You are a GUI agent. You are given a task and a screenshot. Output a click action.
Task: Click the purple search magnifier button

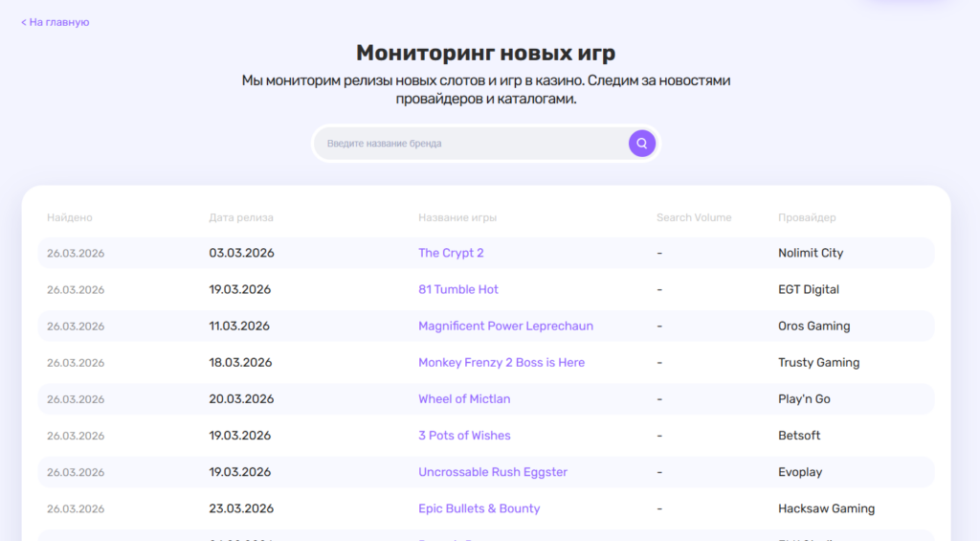coord(642,144)
